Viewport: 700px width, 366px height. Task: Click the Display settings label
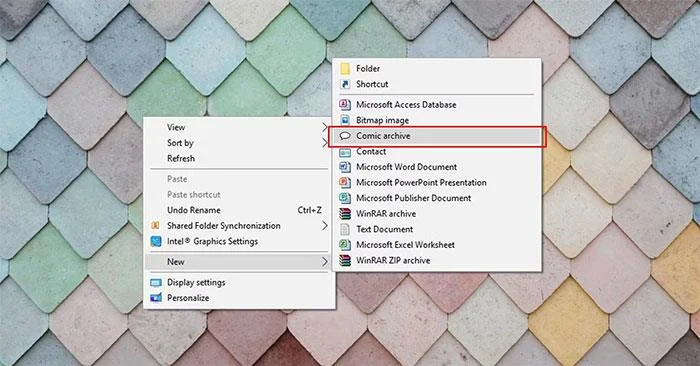(x=196, y=283)
